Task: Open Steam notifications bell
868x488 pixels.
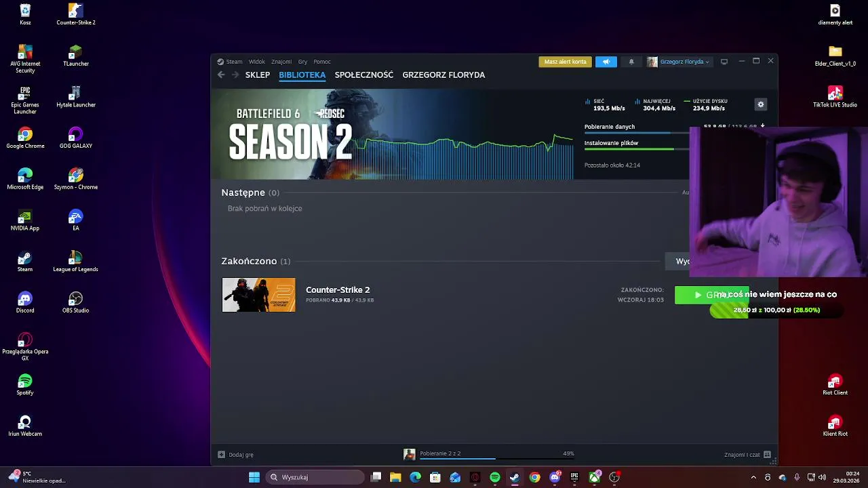Action: (x=631, y=62)
